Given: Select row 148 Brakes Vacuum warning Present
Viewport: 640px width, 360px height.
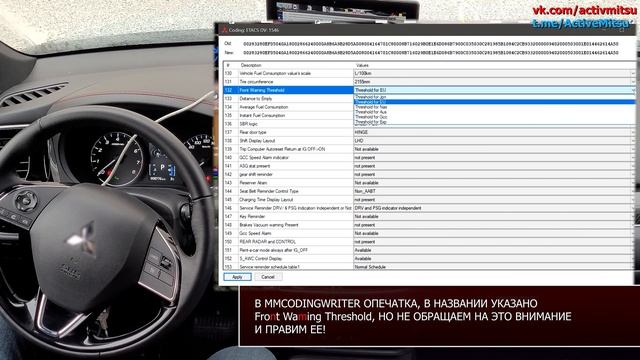Looking at the screenshot, I should (x=288, y=225).
